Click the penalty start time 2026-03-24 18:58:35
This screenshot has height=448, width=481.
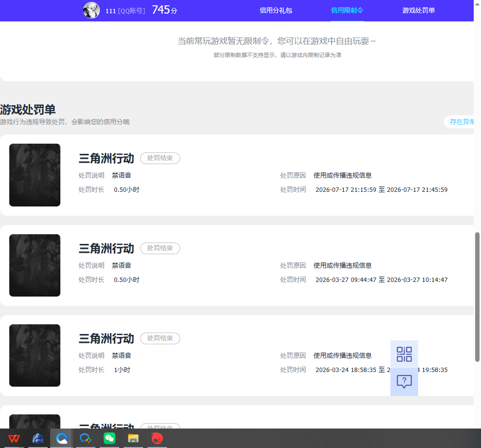coord(346,370)
